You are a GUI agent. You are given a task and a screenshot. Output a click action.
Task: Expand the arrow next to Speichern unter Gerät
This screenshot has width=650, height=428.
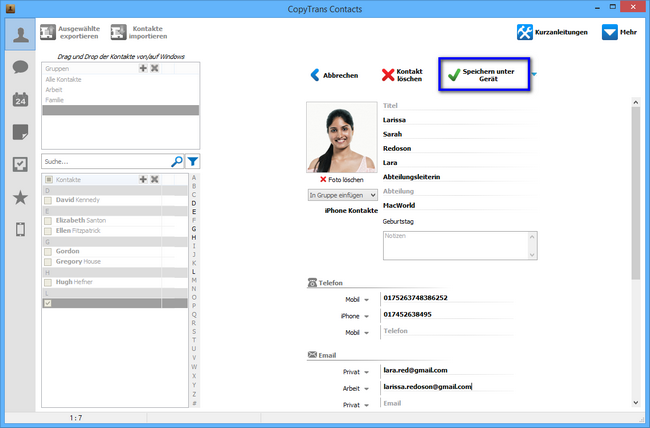(534, 73)
